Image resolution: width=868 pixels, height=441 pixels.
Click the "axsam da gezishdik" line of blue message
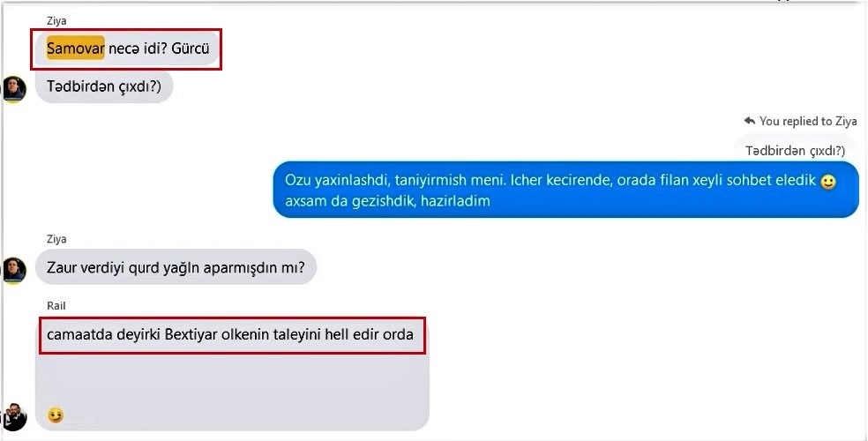(387, 200)
